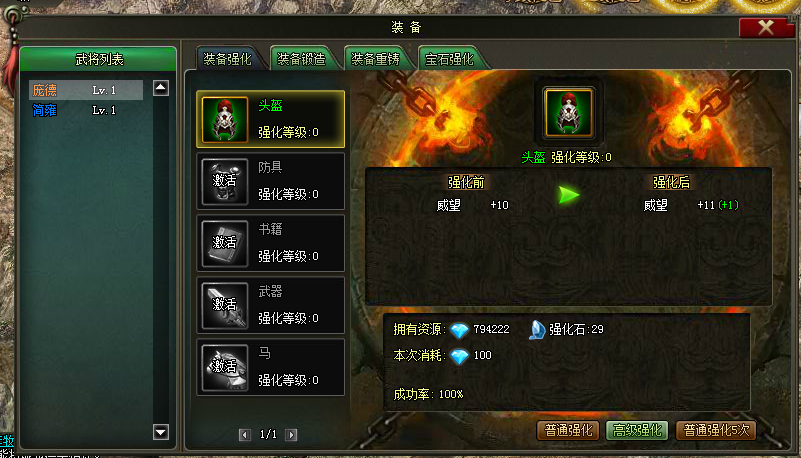Screen dimensions: 801x458
Task: Click the large helmet preview icon
Action: [x=569, y=113]
